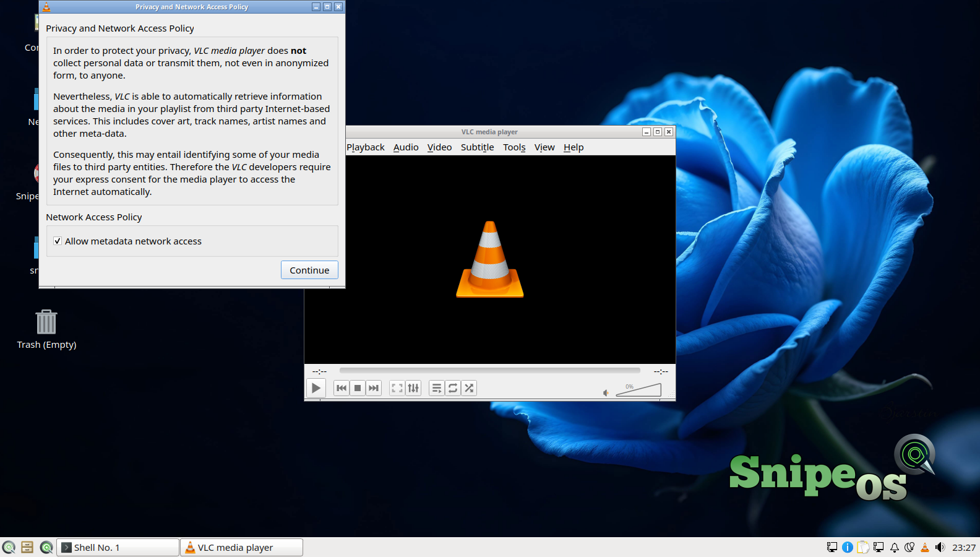This screenshot has width=980, height=557.
Task: Click the 23:27 clock in taskbar
Action: coord(964,548)
